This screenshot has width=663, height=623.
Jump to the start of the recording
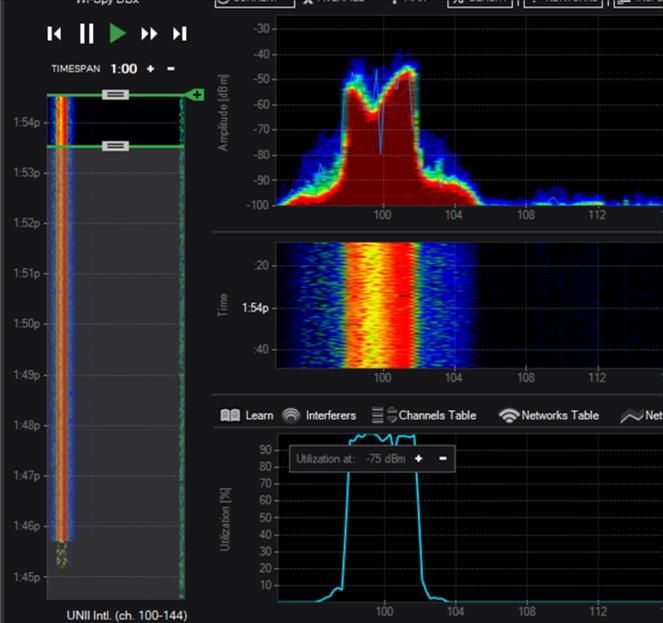(x=55, y=34)
